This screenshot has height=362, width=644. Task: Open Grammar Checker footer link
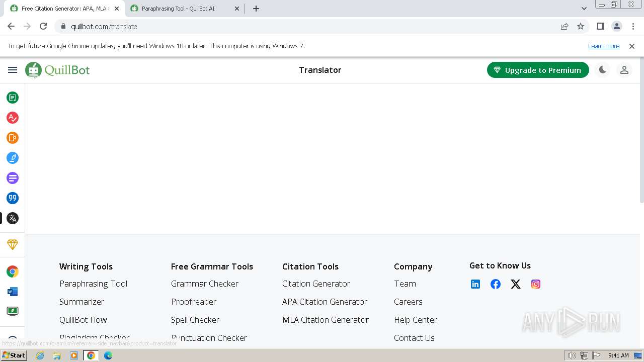pyautogui.click(x=205, y=284)
